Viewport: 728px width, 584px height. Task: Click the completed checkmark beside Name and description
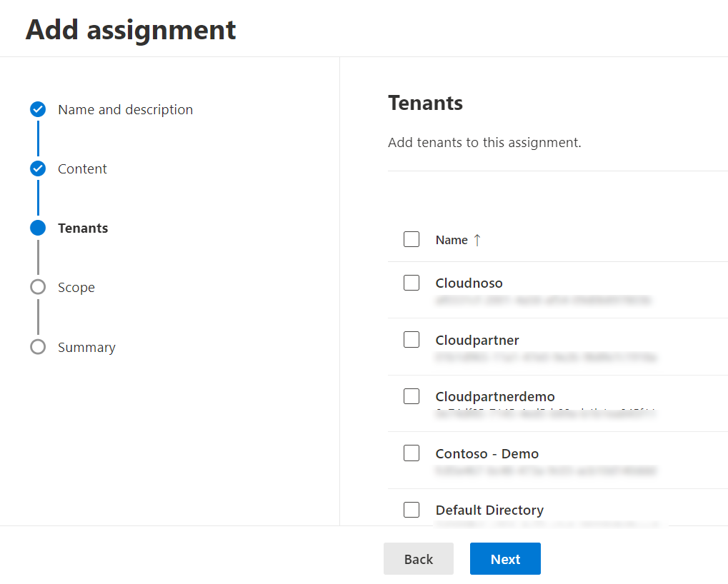pyautogui.click(x=37, y=109)
